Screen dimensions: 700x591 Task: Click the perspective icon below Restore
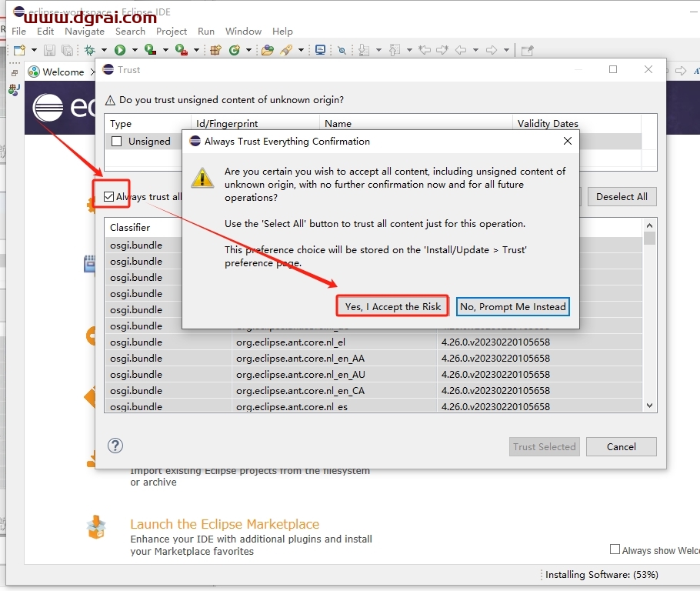14,90
